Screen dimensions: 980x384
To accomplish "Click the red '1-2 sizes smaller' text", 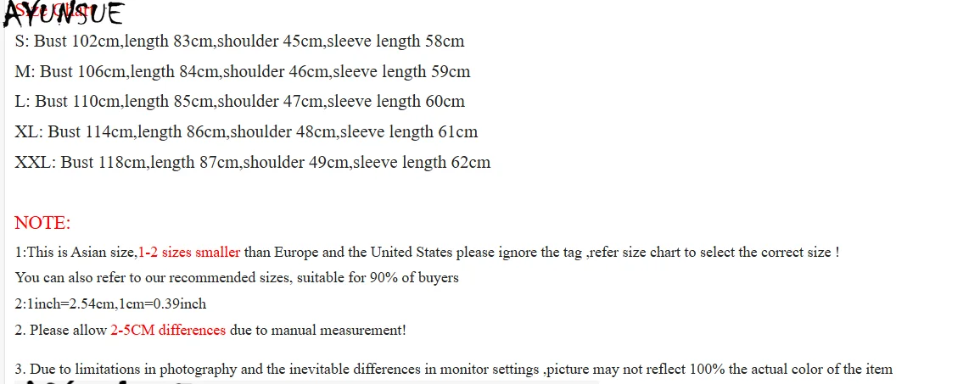I will click(188, 253).
